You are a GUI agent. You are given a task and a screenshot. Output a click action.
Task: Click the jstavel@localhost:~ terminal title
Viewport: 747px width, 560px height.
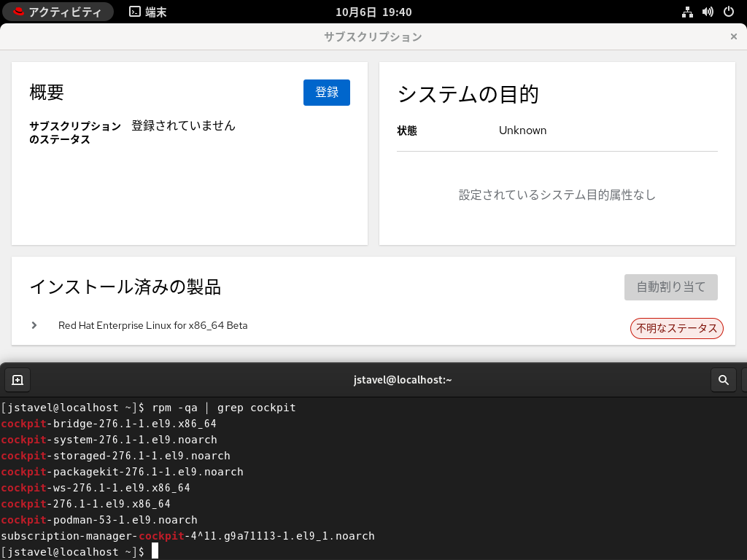pyautogui.click(x=403, y=380)
